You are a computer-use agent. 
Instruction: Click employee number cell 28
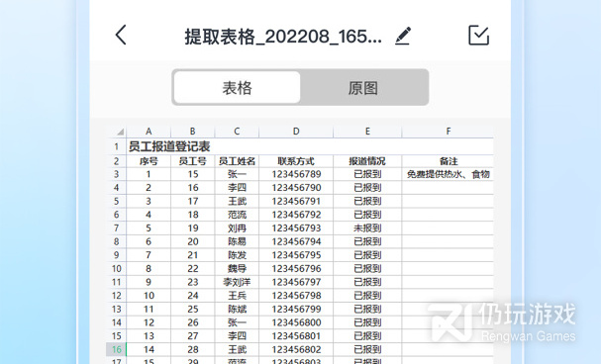[193, 349]
